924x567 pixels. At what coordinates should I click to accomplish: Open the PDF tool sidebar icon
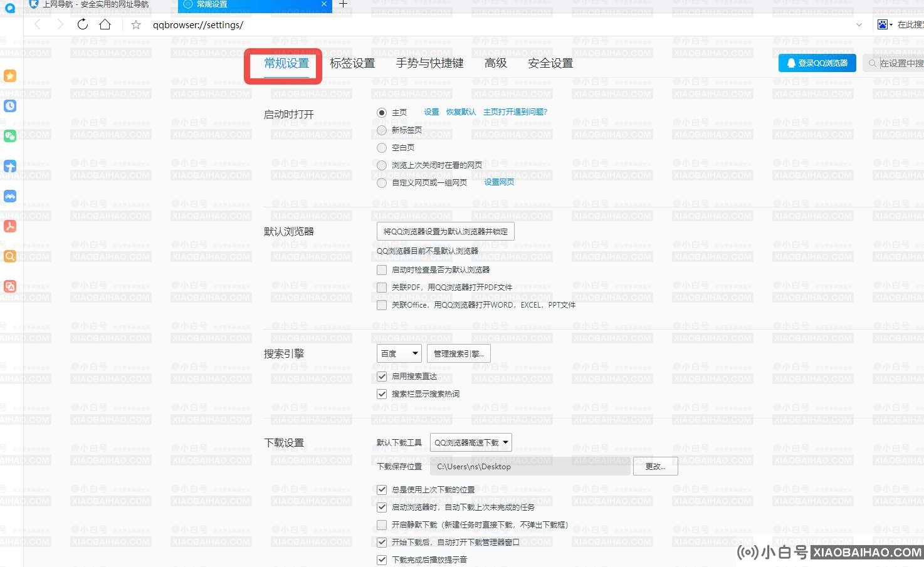pyautogui.click(x=10, y=226)
